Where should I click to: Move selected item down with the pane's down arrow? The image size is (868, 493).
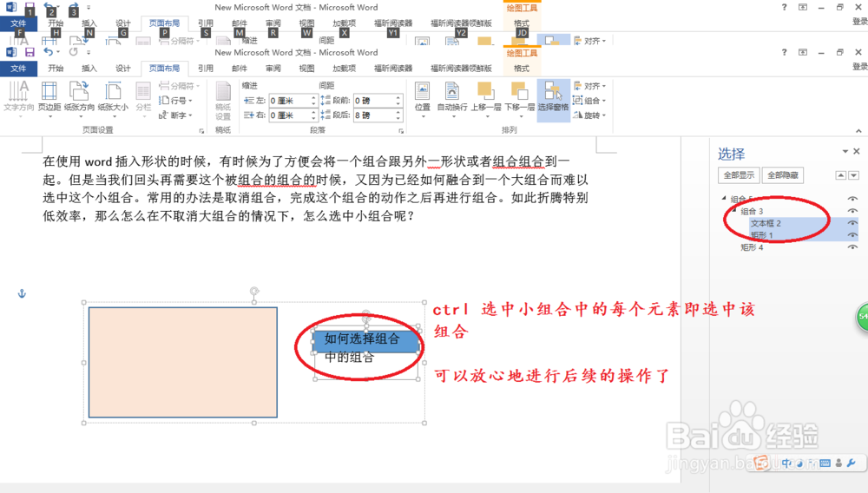click(853, 175)
